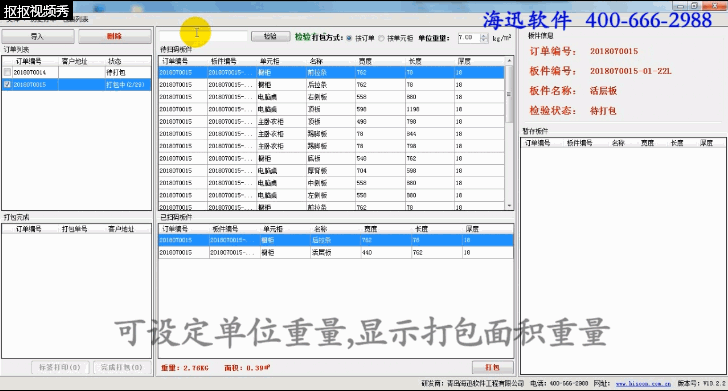This screenshot has height=391, width=728.
Task: Click 订单编号 header in the order list
Action: pos(28,61)
